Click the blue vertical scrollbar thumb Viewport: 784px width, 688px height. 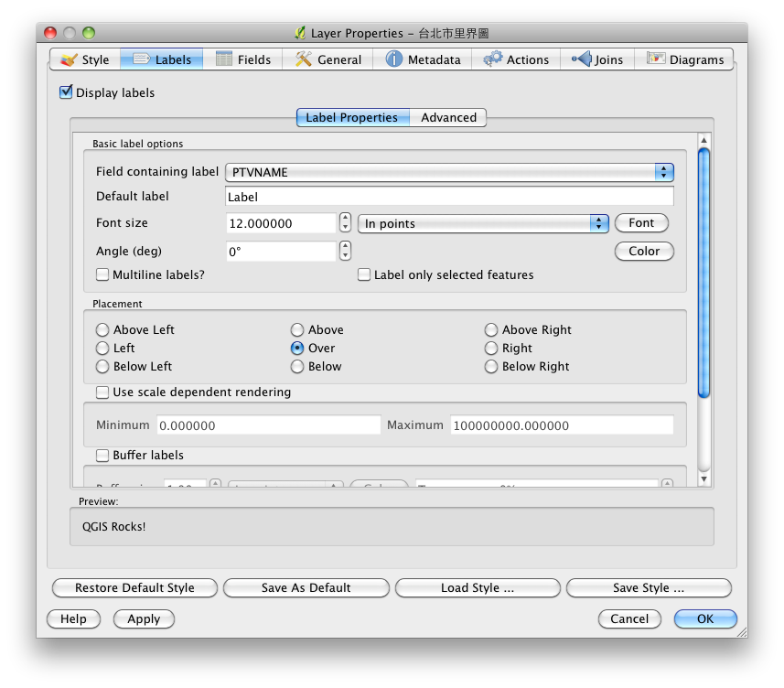point(704,273)
